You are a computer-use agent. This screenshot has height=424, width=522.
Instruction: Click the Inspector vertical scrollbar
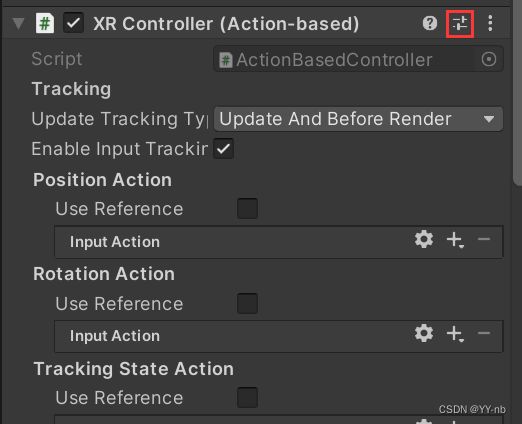click(x=517, y=93)
